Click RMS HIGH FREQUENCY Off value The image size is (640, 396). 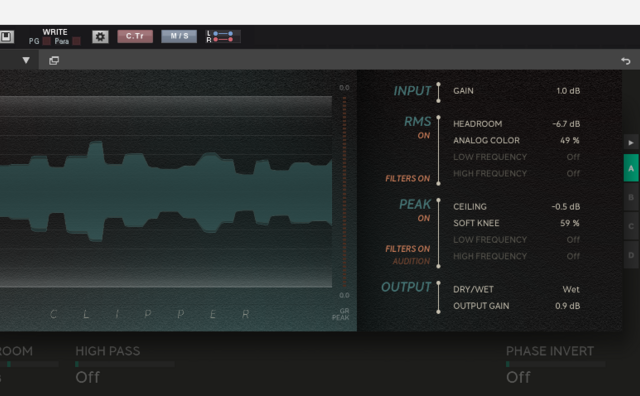(573, 174)
